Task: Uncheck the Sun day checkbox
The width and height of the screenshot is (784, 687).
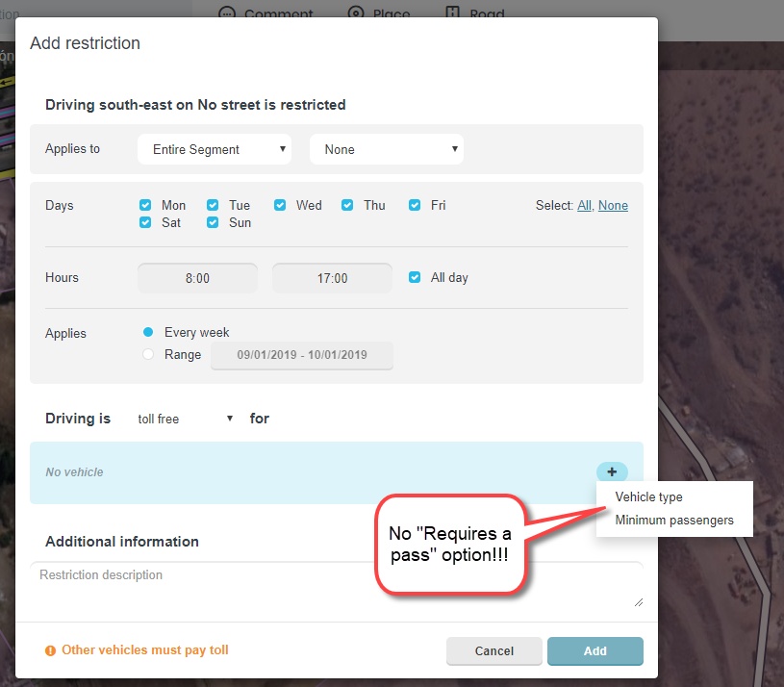Action: [x=211, y=222]
